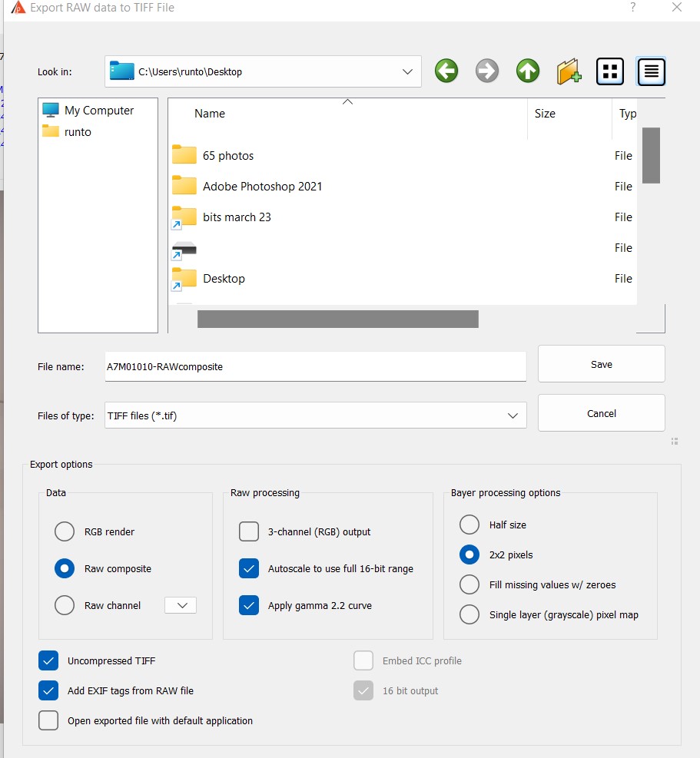Open the Files of type dropdown
This screenshot has height=758, width=700.
click(x=512, y=415)
